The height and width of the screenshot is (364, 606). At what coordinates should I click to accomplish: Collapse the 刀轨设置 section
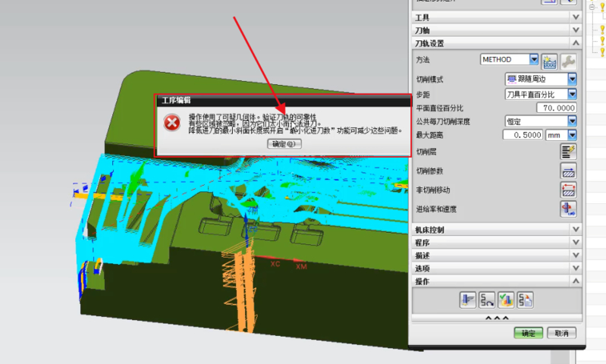click(497, 43)
